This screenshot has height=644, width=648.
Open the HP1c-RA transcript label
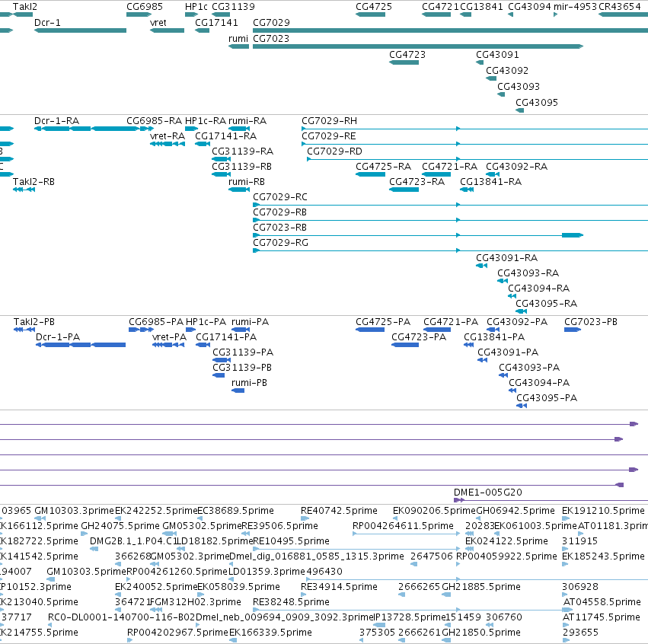[x=206, y=121]
